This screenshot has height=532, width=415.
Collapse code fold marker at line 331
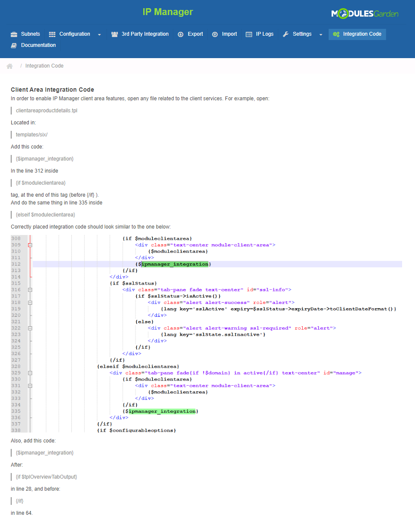pyautogui.click(x=30, y=386)
